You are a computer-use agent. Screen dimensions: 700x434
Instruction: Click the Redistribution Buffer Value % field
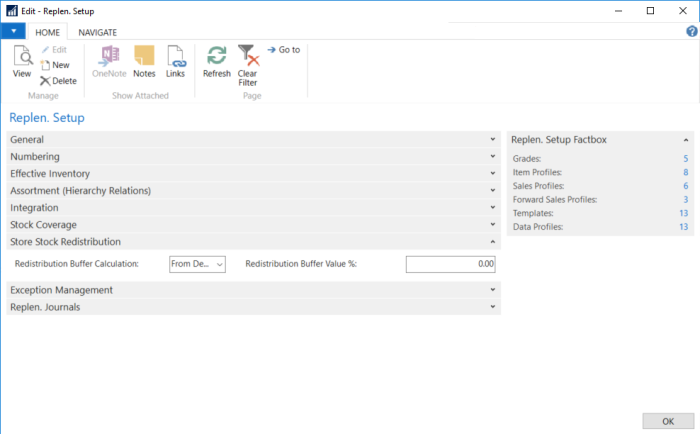click(x=450, y=264)
